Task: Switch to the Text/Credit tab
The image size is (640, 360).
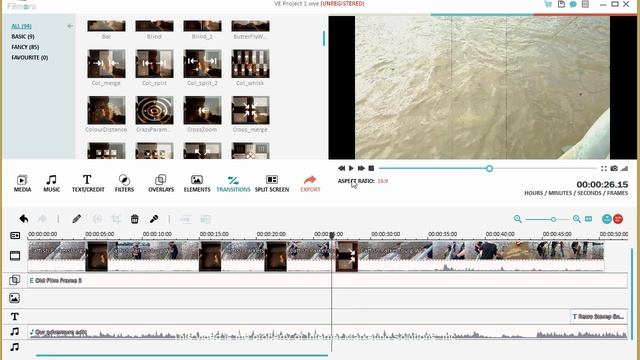Action: point(88,183)
